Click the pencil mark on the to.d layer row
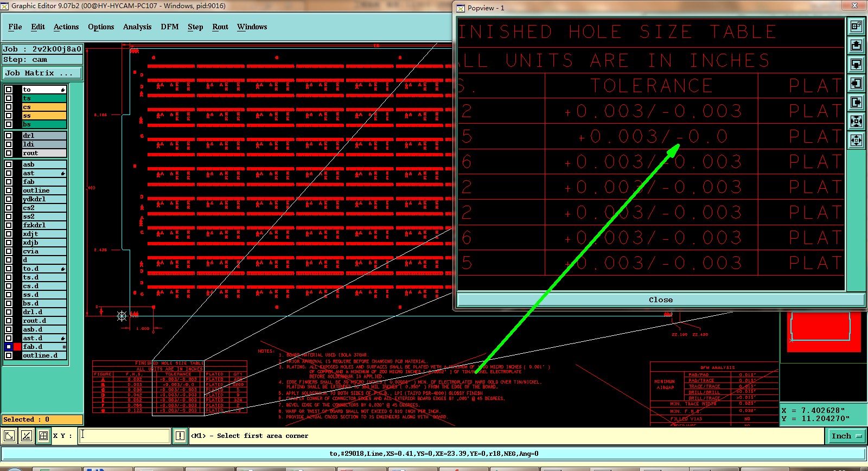Screen dimensions: 868x471 click(63, 269)
